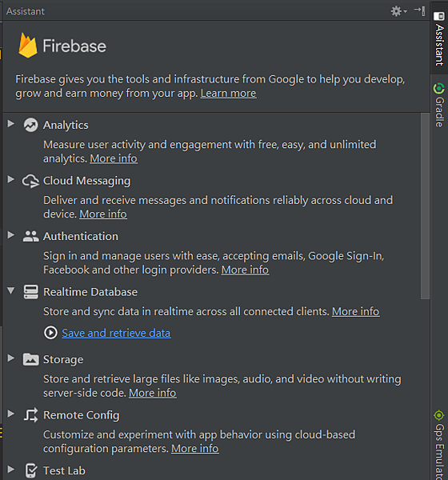The height and width of the screenshot is (480, 448).
Task: Expand the Cloud Messaging section
Action: point(11,179)
